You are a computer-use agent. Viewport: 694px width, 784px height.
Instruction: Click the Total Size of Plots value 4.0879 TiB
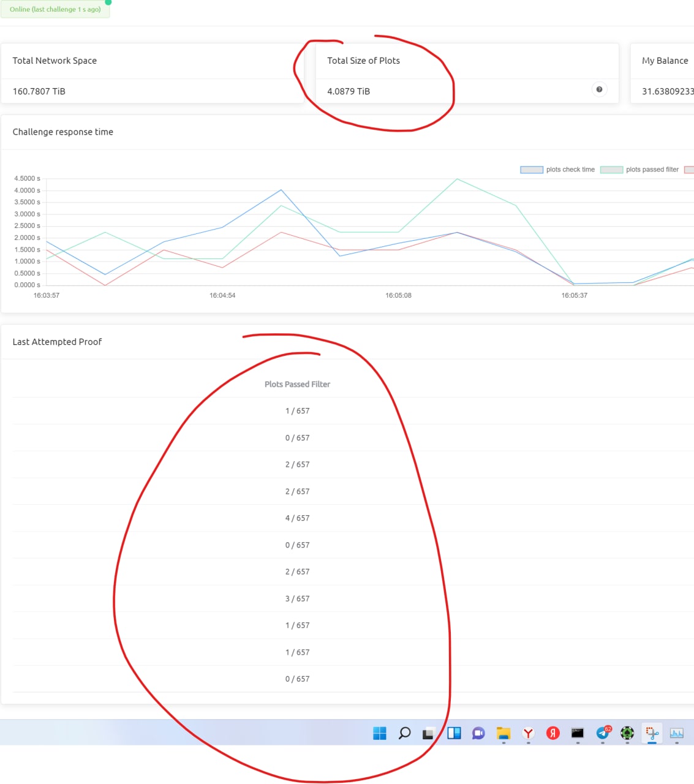tap(349, 91)
